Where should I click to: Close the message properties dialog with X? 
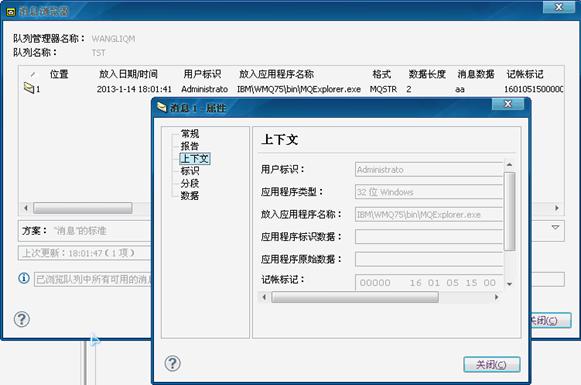coord(508,104)
